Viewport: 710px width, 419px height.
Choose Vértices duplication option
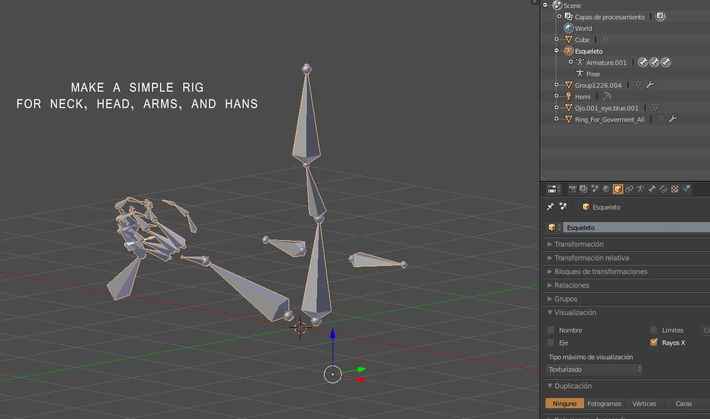tap(644, 403)
